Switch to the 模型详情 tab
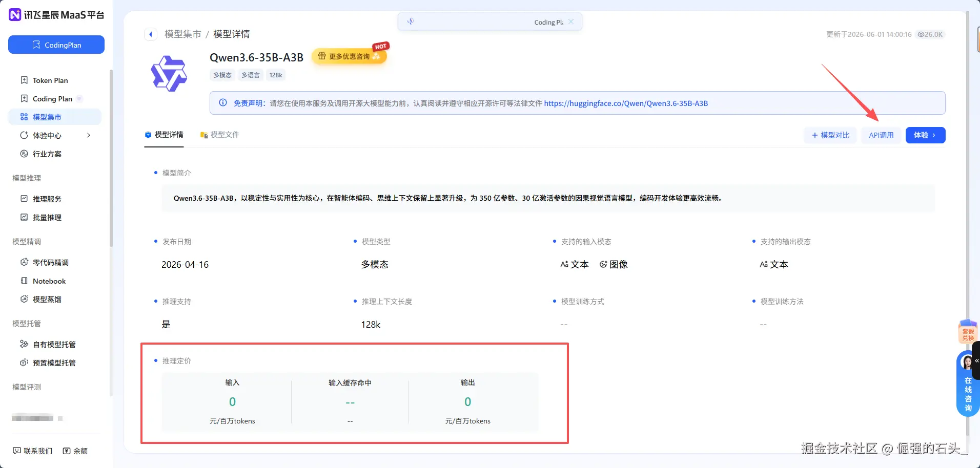The width and height of the screenshot is (980, 468). click(x=164, y=135)
